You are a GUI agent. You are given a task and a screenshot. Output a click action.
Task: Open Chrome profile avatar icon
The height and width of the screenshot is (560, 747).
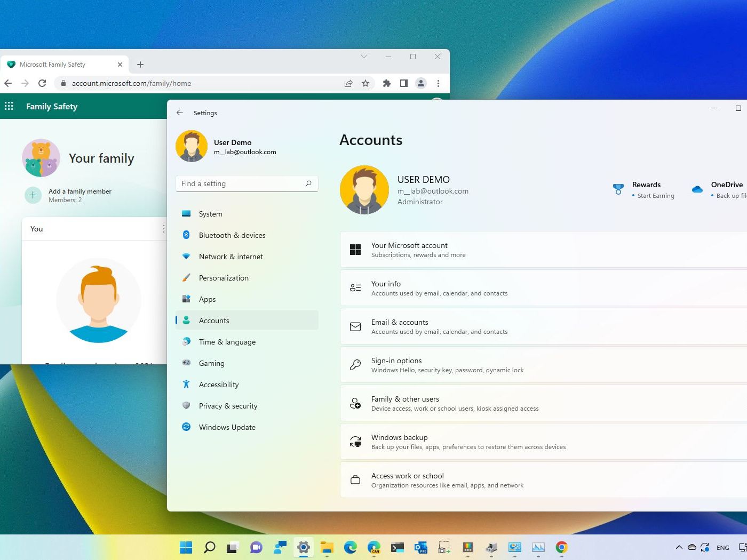[421, 83]
